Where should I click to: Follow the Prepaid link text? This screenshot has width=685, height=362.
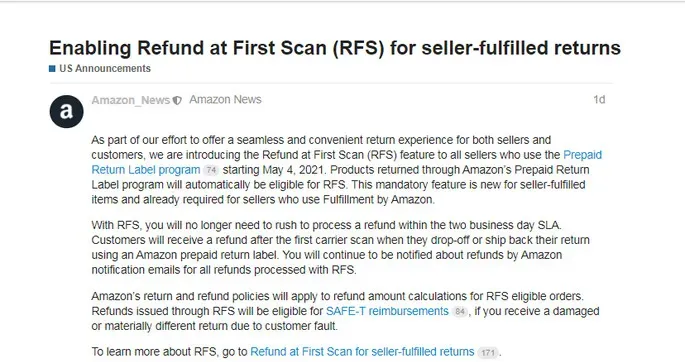click(x=582, y=155)
